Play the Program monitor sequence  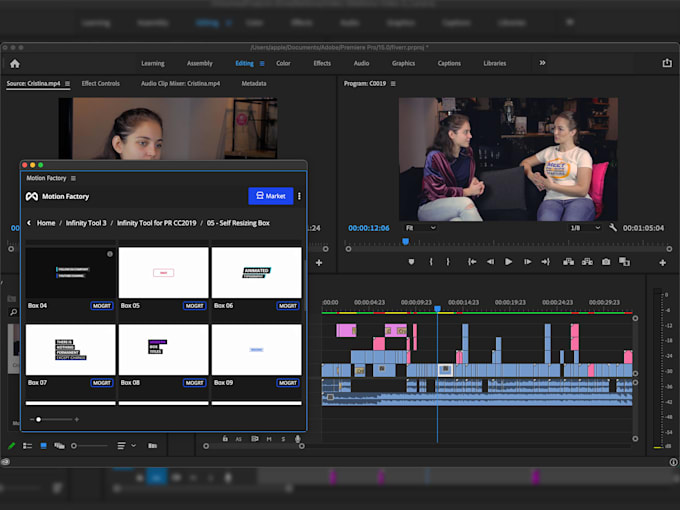[x=508, y=262]
